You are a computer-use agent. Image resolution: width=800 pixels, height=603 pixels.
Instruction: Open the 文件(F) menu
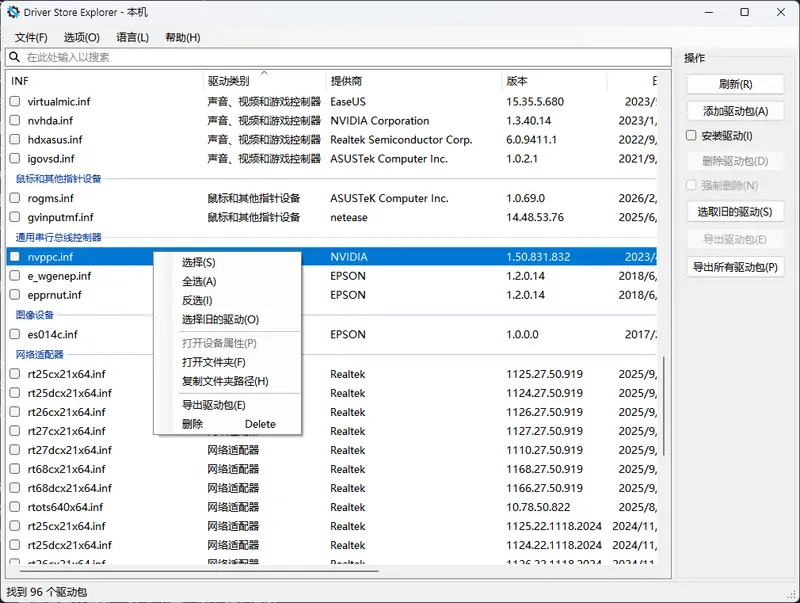pos(31,37)
